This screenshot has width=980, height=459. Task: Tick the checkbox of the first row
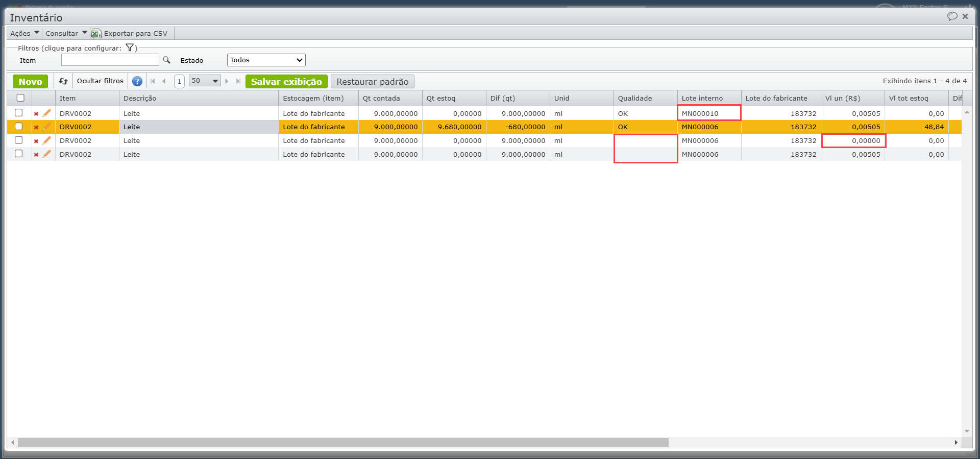[19, 113]
